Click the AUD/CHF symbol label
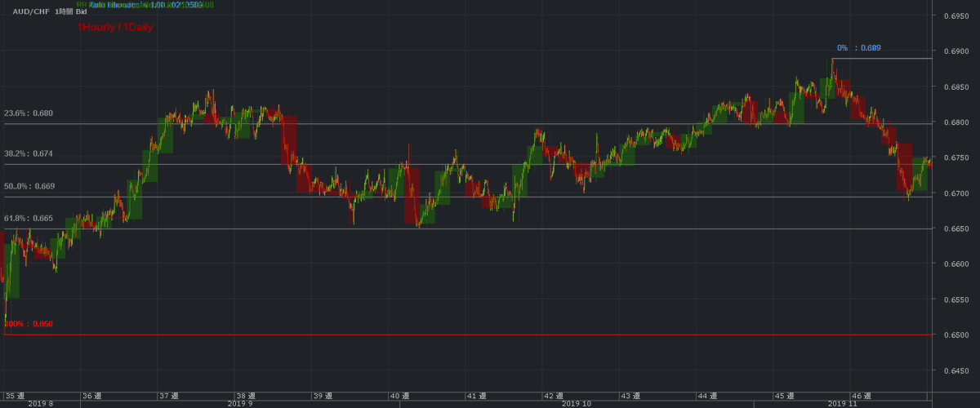The image size is (980, 408). [x=29, y=14]
